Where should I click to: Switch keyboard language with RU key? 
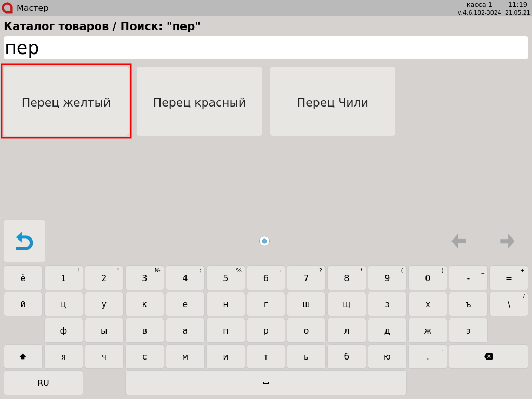pos(43,383)
